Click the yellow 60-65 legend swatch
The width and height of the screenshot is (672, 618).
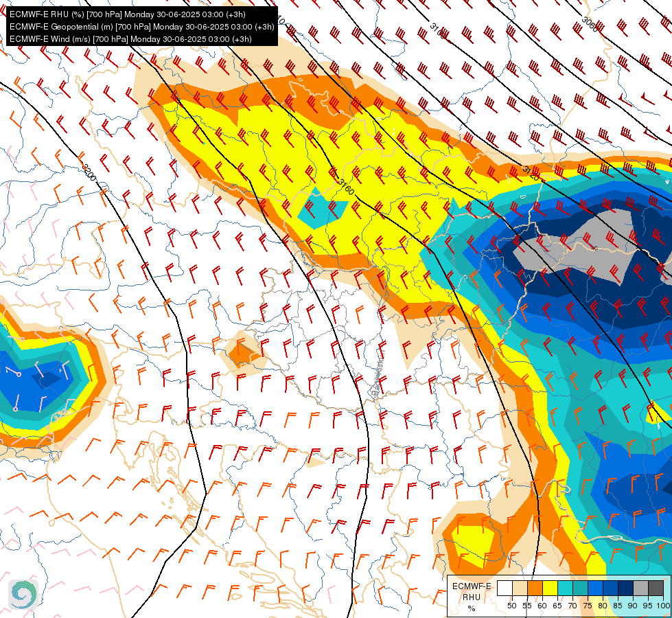click(x=551, y=588)
